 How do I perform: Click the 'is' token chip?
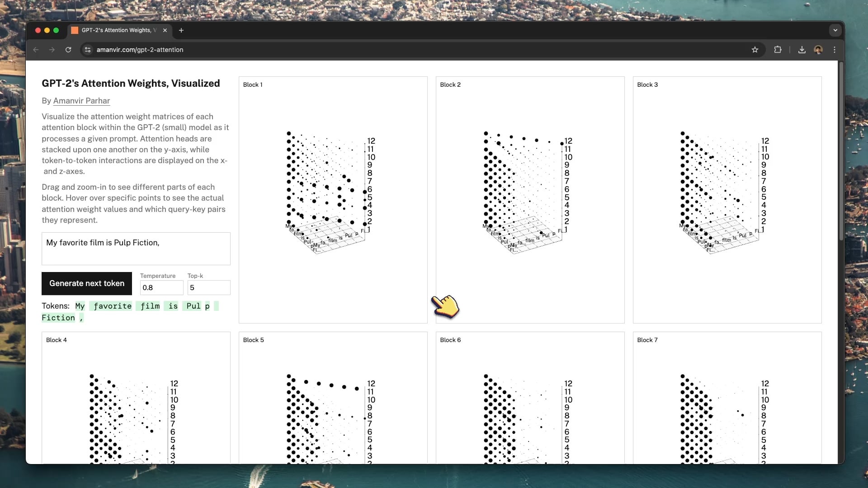click(x=171, y=306)
